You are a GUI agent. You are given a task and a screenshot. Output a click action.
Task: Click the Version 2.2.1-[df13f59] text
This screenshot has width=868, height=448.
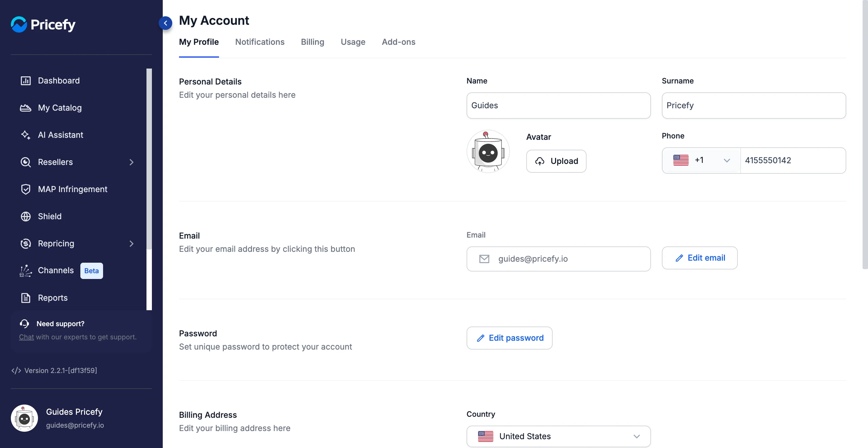[61, 371]
